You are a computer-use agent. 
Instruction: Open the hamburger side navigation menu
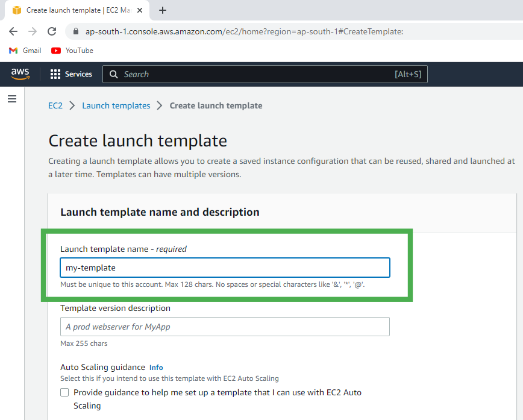(x=12, y=99)
